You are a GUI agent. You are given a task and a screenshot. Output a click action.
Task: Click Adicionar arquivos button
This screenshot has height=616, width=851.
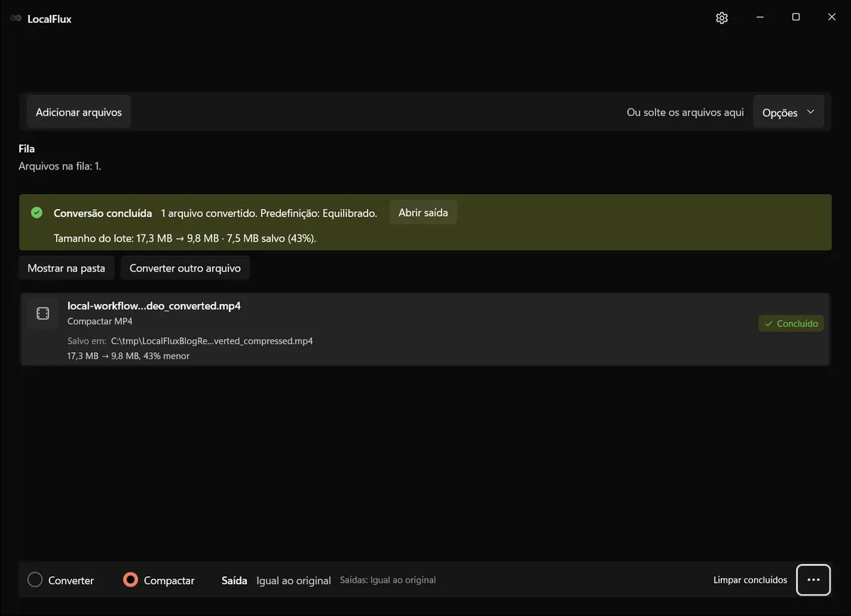pyautogui.click(x=79, y=112)
